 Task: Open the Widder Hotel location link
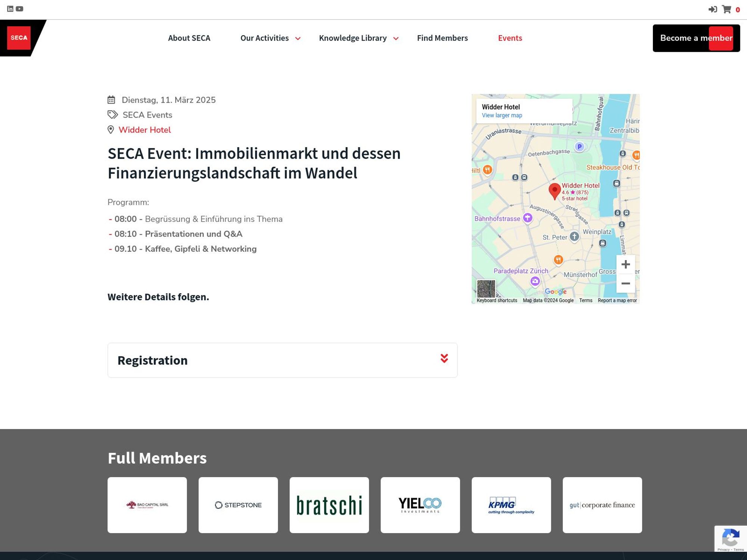click(x=145, y=130)
